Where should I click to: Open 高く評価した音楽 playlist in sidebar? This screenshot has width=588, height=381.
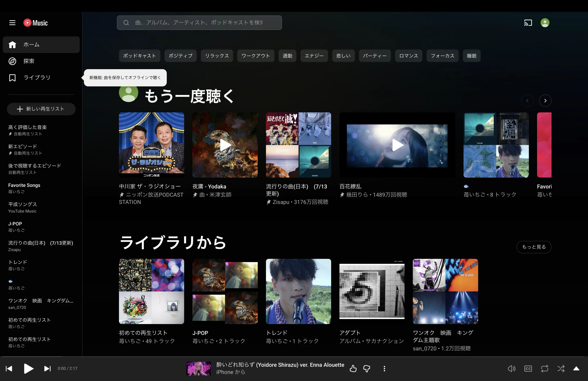click(x=41, y=130)
